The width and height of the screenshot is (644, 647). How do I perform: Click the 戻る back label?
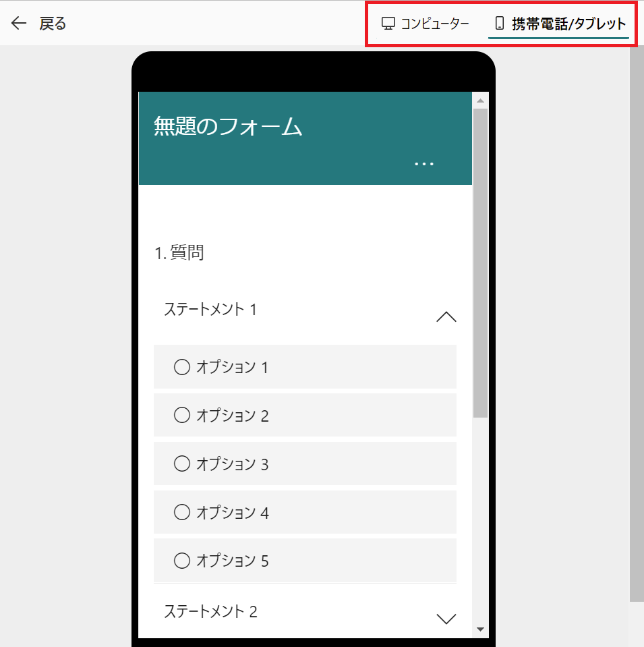[53, 24]
